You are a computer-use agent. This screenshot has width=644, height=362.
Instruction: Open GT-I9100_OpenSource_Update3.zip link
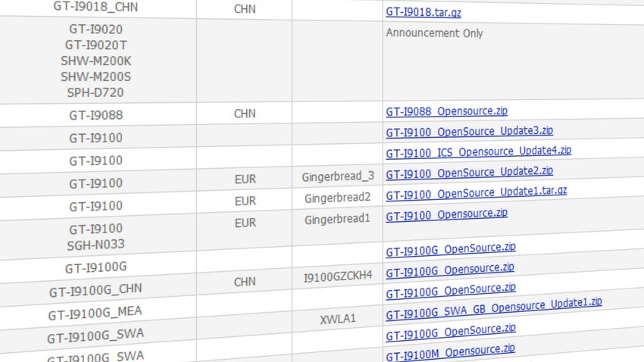click(469, 131)
